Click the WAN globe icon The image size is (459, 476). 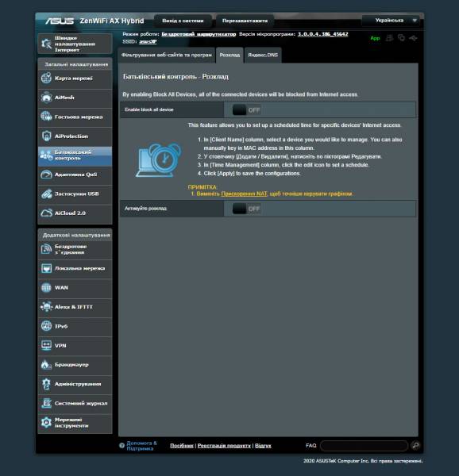[x=47, y=287]
